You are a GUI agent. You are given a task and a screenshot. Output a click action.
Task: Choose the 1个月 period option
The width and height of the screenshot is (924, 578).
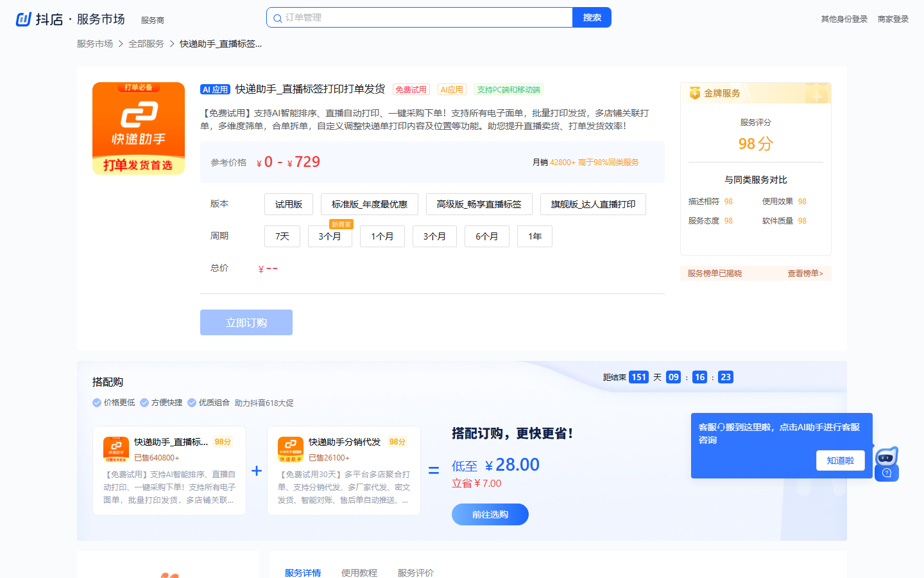coord(382,236)
